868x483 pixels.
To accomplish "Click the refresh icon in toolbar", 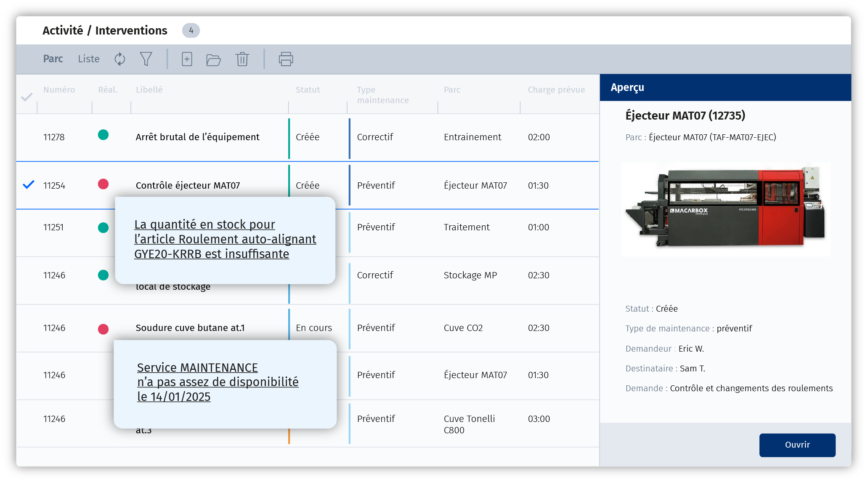I will 120,59.
